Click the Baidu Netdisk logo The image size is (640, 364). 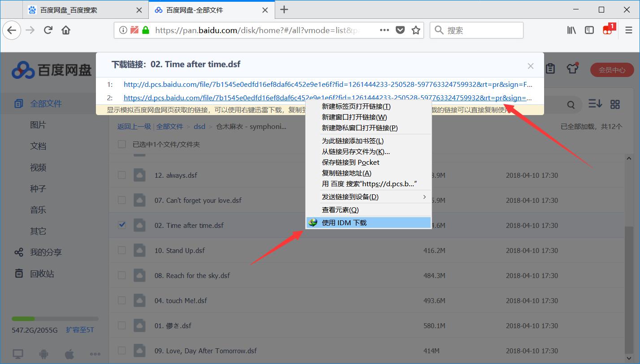[x=52, y=69]
